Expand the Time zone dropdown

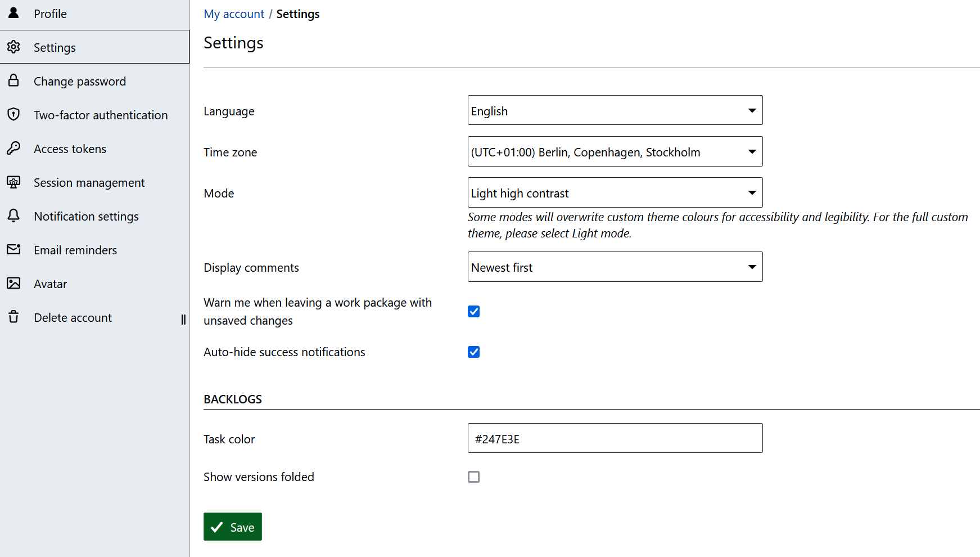coord(615,152)
